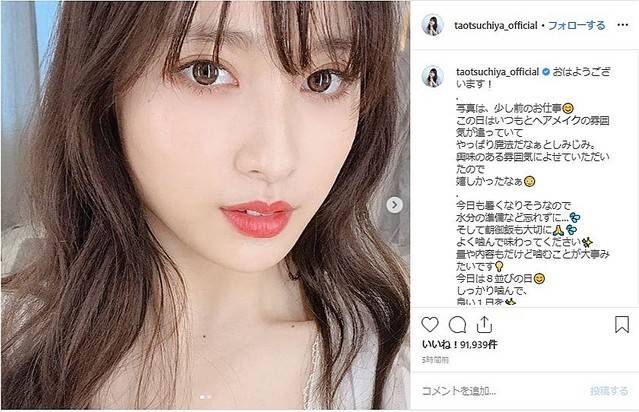The height and width of the screenshot is (412, 639).
Task: Open taotsuchiya_official username in caption
Action: (497, 72)
